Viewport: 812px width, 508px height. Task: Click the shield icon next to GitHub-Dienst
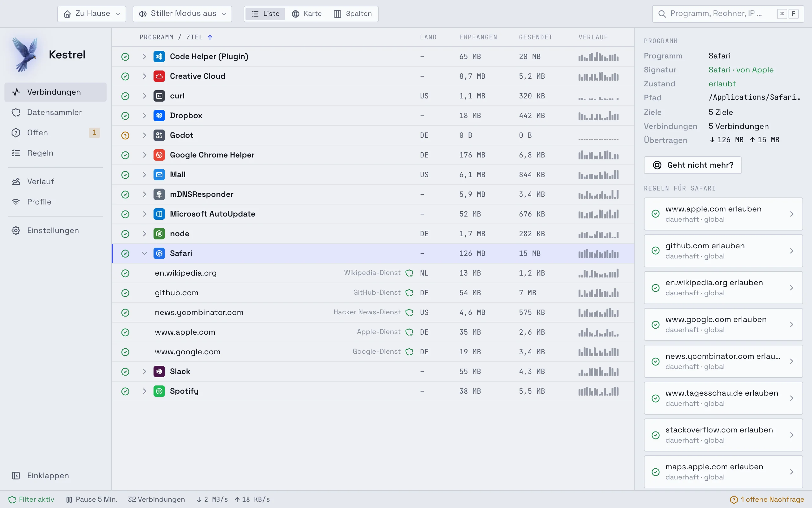point(409,293)
